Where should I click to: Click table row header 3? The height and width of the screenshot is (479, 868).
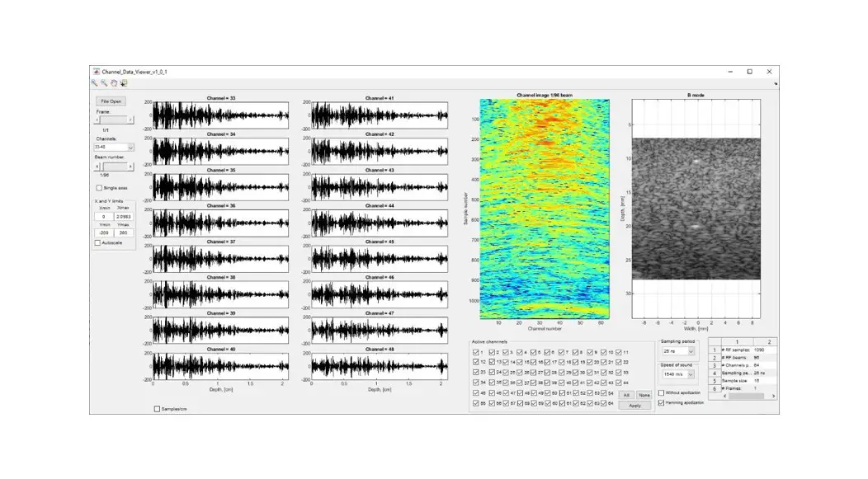click(715, 365)
